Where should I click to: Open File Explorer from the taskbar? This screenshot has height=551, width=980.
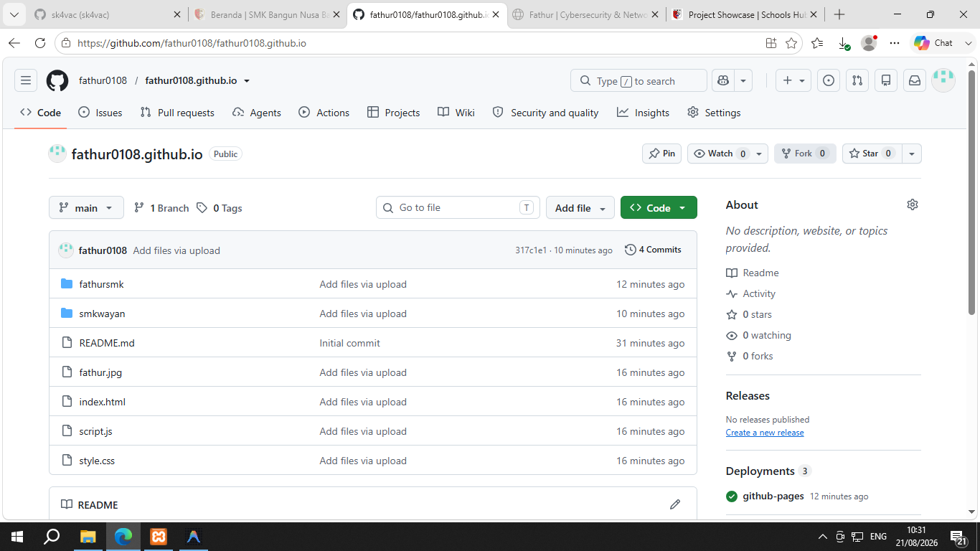[x=88, y=536]
